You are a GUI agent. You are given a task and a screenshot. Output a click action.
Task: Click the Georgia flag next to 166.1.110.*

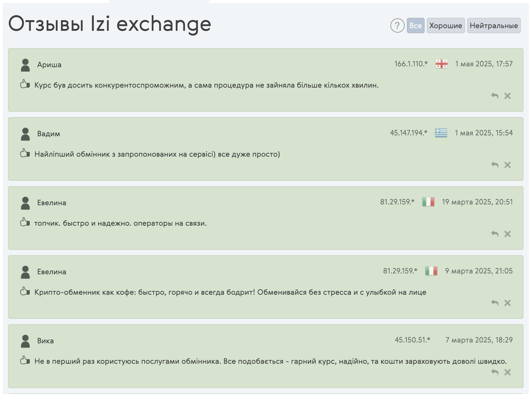441,64
